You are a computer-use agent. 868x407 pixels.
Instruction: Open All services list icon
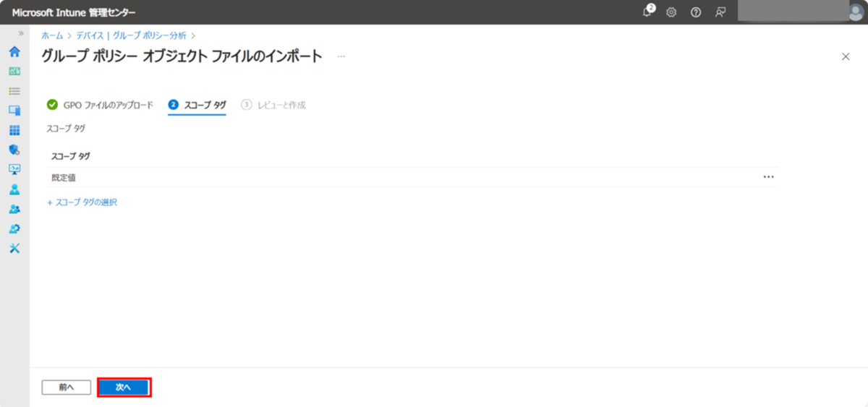coord(14,91)
